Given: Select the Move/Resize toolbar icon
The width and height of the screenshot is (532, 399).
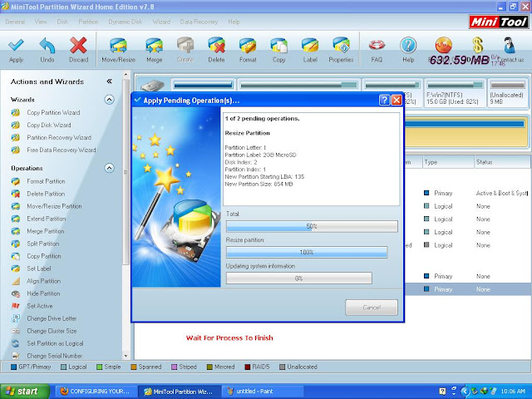Looking at the screenshot, I should pos(118,46).
